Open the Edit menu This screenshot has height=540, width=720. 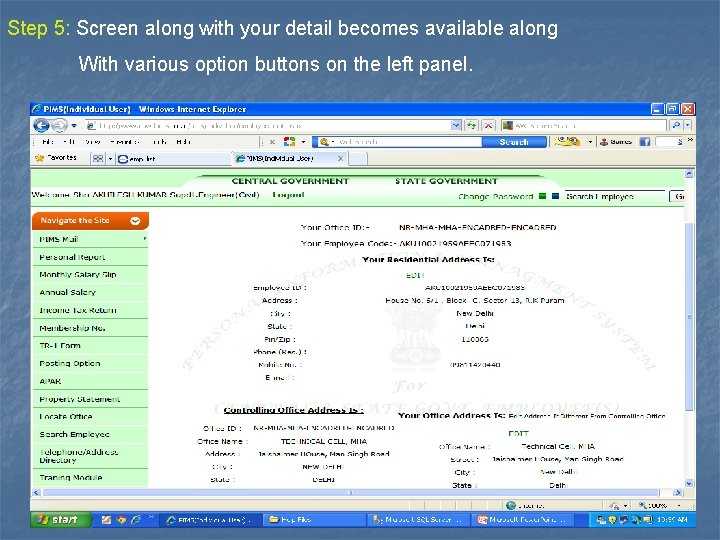click(x=69, y=142)
